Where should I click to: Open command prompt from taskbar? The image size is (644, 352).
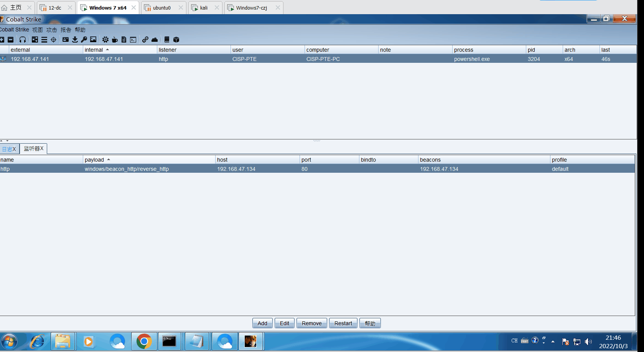click(169, 341)
